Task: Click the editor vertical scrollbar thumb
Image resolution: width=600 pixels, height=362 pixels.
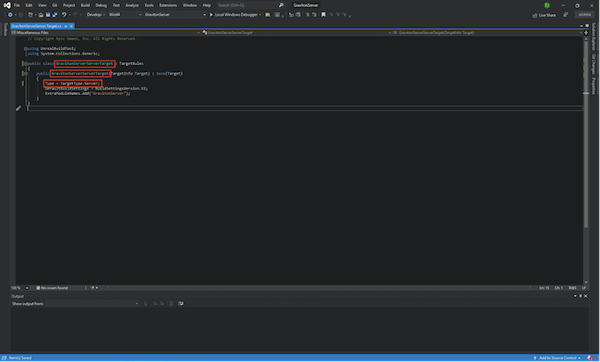Action: 586,134
